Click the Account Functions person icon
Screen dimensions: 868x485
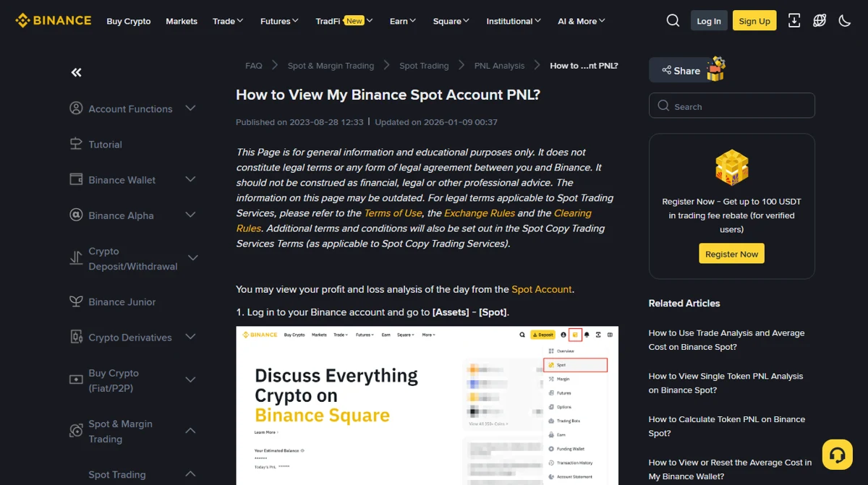click(76, 108)
